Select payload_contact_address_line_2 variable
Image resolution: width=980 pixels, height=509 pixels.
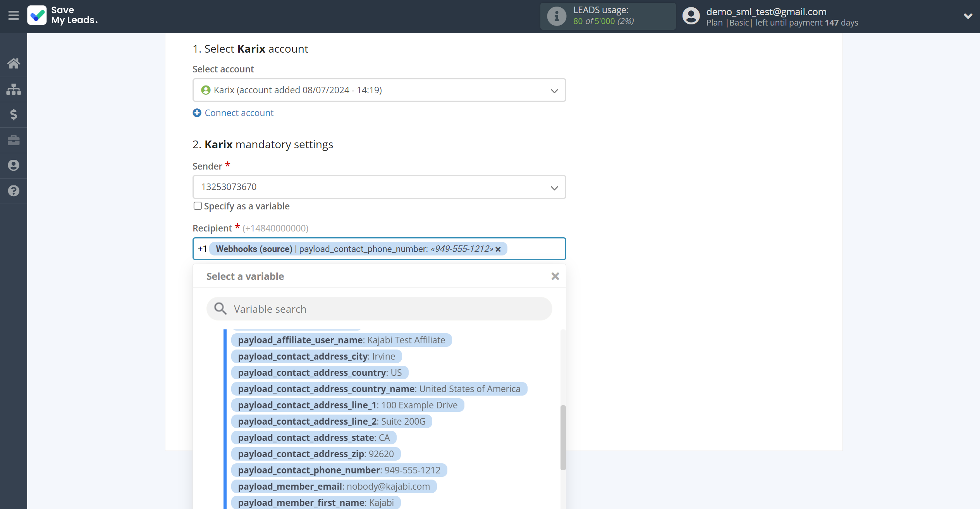332,422
